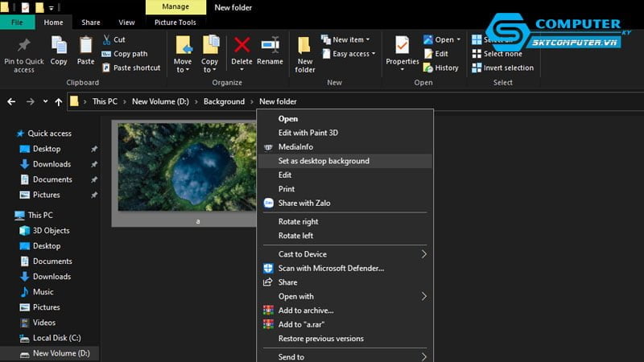Open Quick access in navigation pane
This screenshot has height=362, width=644.
pyautogui.click(x=43, y=134)
